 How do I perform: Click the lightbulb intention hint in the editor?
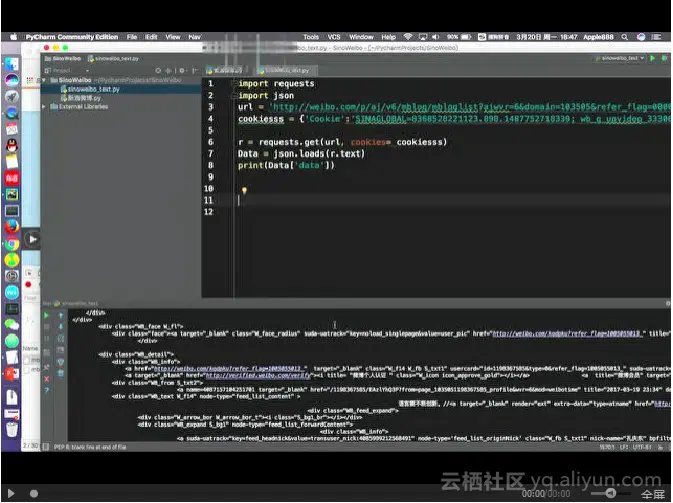pos(244,190)
